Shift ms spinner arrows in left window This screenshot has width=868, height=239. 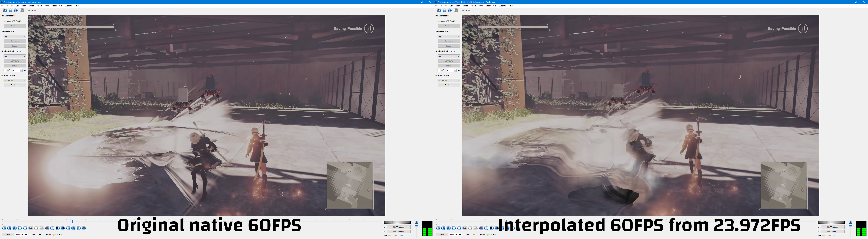(x=22, y=71)
